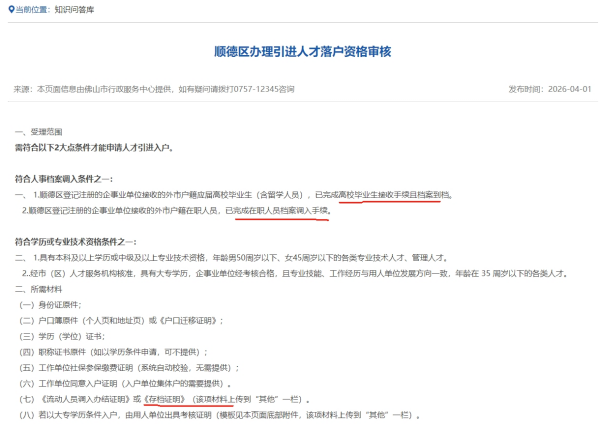The width and height of the screenshot is (600, 424).
Task: Click the line about 外市户籍应届高校毕业生
Action: coord(234,195)
